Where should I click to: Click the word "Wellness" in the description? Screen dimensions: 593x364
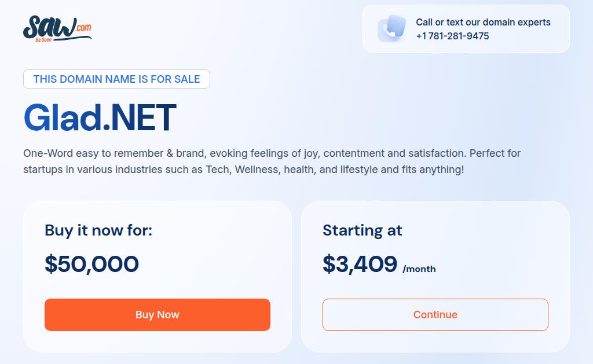click(256, 170)
